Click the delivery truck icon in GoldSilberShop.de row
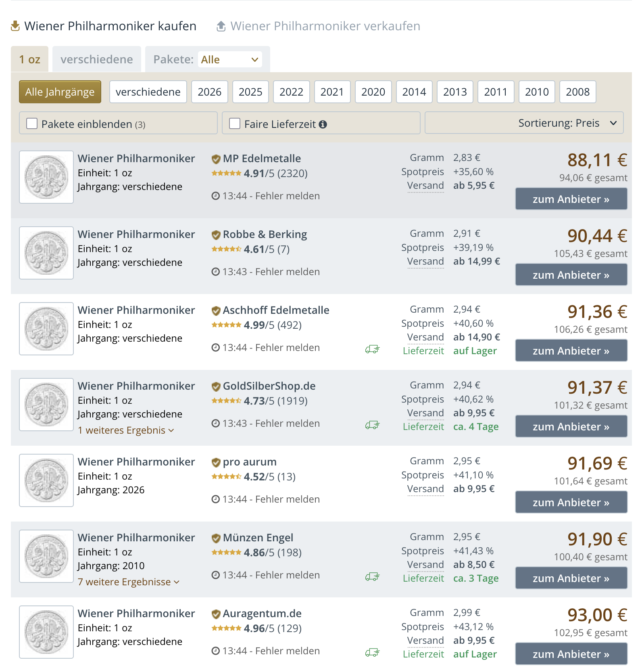Screen dimensions: 642x672 [373, 425]
